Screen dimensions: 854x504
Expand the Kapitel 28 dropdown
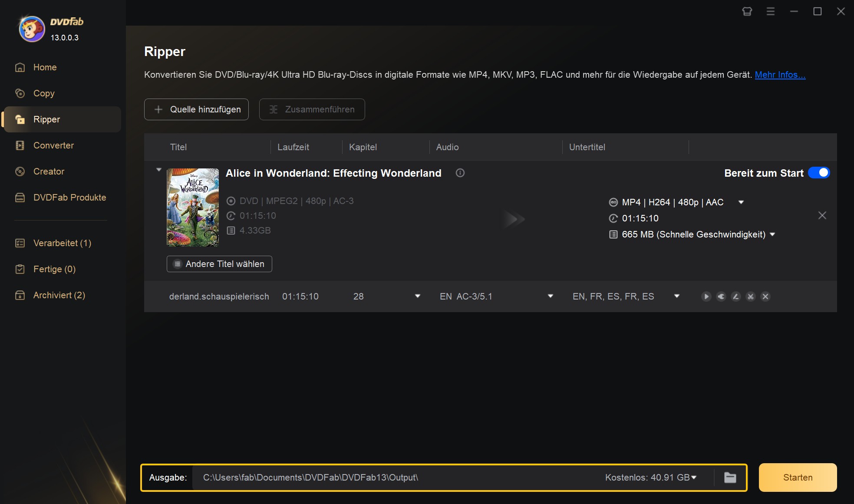(x=418, y=296)
